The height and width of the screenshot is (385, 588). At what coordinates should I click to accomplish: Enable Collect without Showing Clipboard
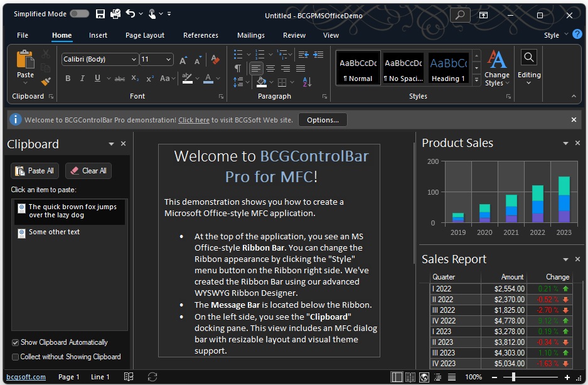15,357
